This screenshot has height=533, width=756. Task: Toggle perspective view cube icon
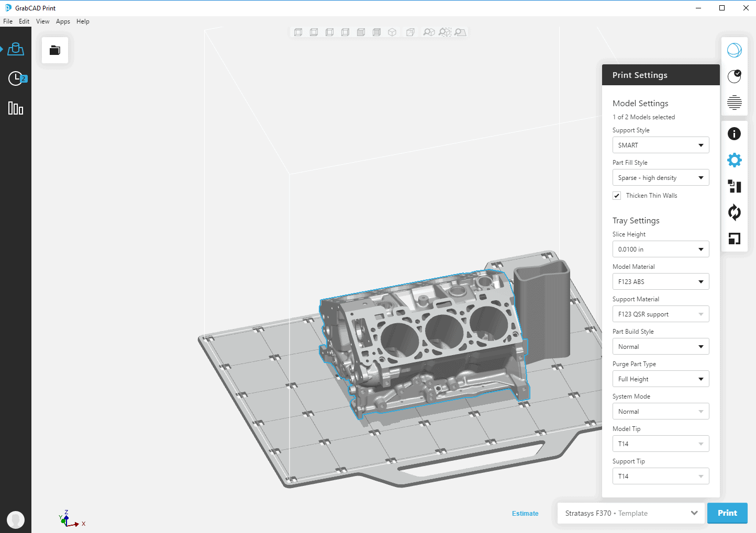pyautogui.click(x=410, y=32)
